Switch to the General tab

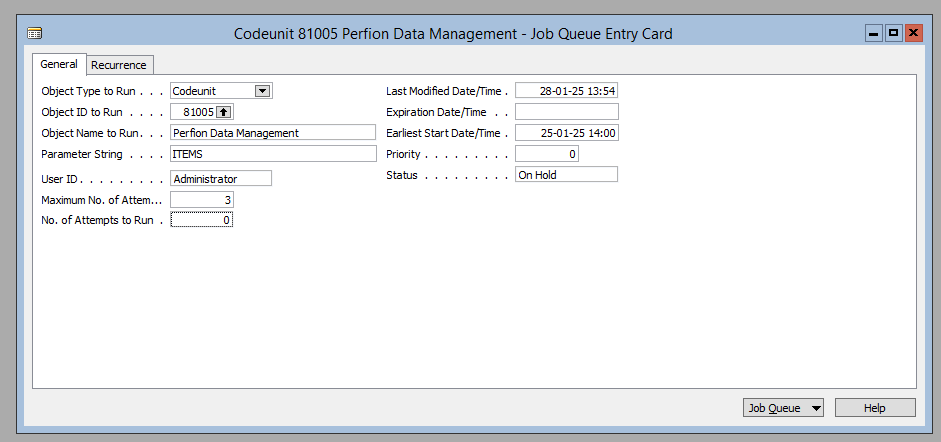coord(59,64)
